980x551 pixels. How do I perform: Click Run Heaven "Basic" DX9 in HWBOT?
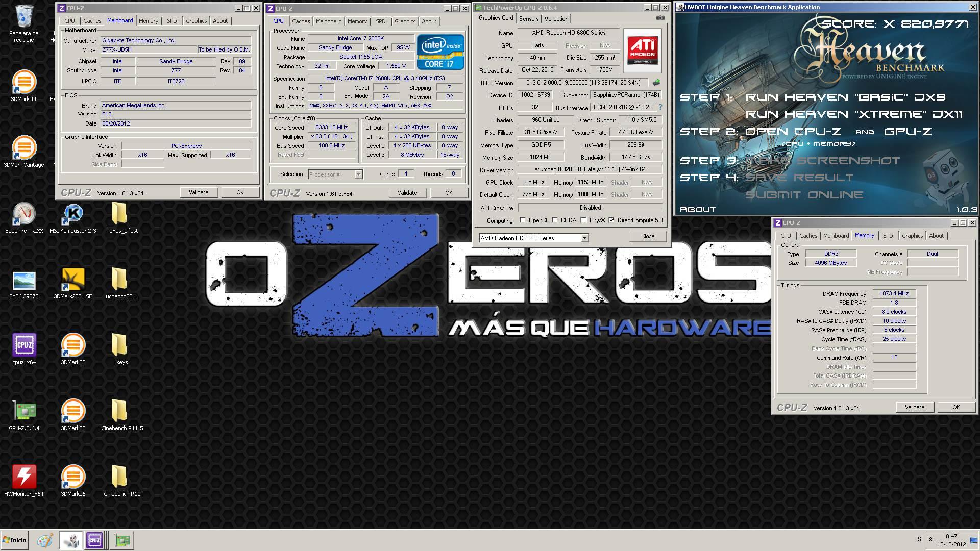[x=846, y=97]
